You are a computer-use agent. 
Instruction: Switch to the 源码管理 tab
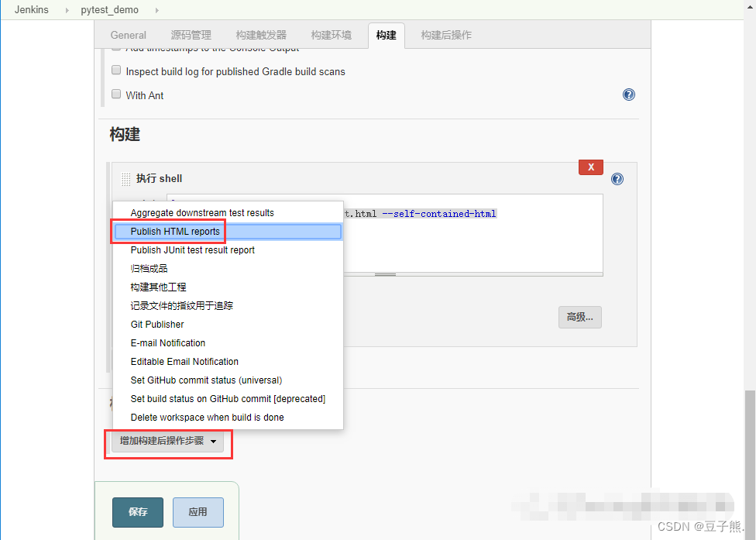coord(191,35)
